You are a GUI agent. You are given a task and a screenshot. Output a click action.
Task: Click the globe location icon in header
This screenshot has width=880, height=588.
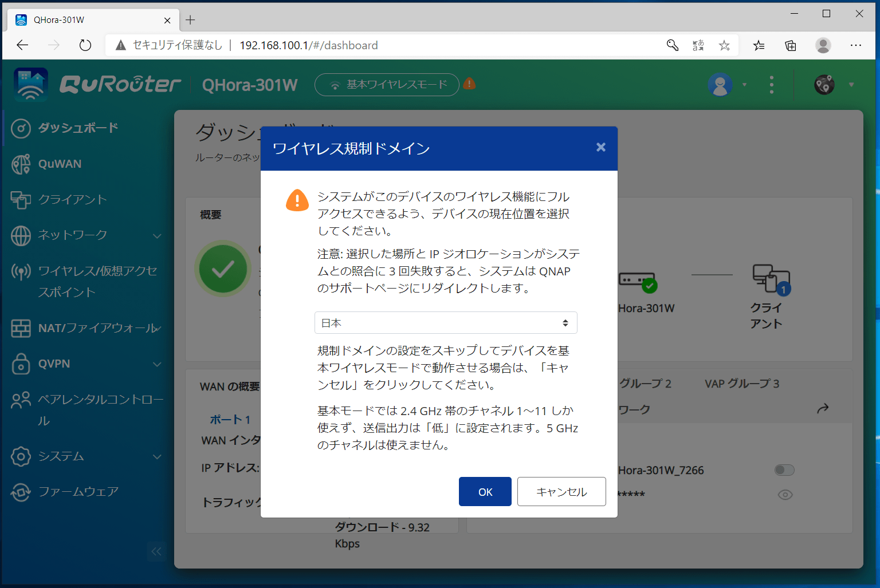pos(824,85)
